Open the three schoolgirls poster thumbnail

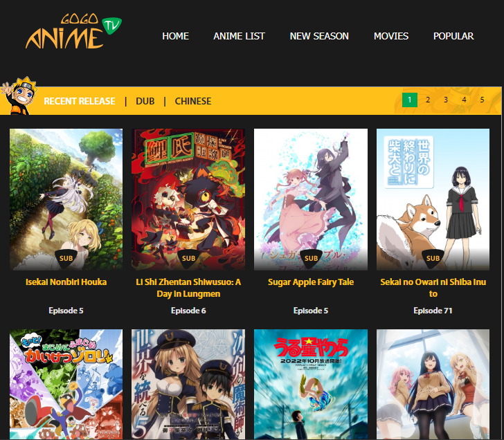[x=433, y=384]
